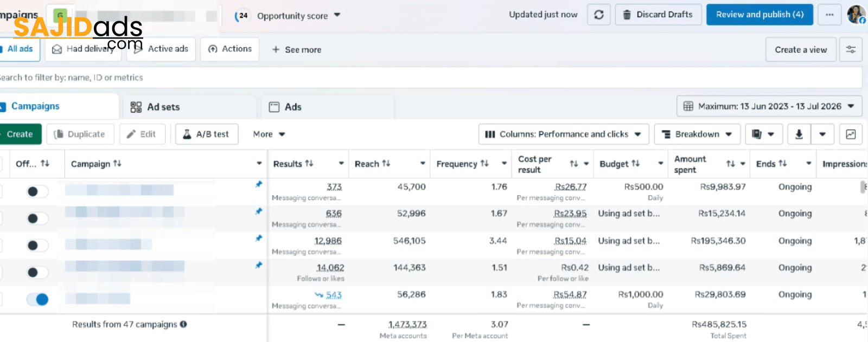This screenshot has height=342, width=868.
Task: Open Reach column header dropdown arrow
Action: [x=423, y=164]
